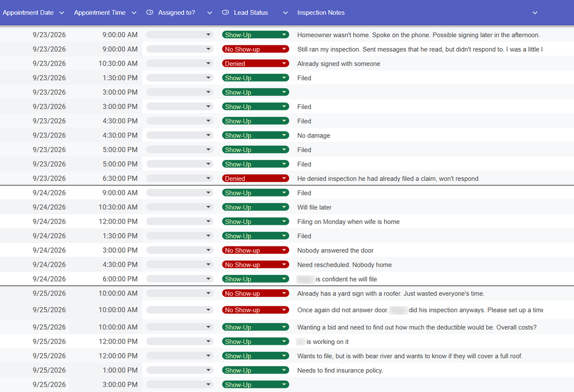Image resolution: width=574 pixels, height=392 pixels.
Task: Open "Assigned to?" dropdown in the "No damage" row
Action: [x=180, y=135]
